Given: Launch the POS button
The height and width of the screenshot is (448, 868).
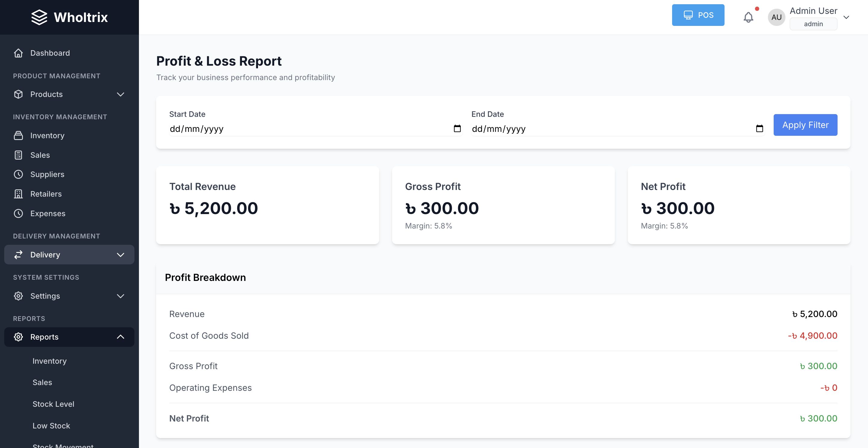Looking at the screenshot, I should (x=698, y=15).
